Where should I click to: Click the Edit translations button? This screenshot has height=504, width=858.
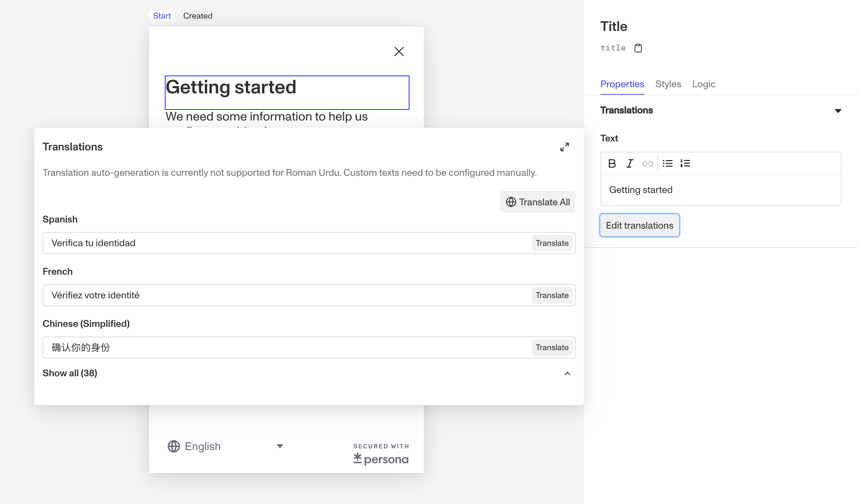[x=640, y=225]
